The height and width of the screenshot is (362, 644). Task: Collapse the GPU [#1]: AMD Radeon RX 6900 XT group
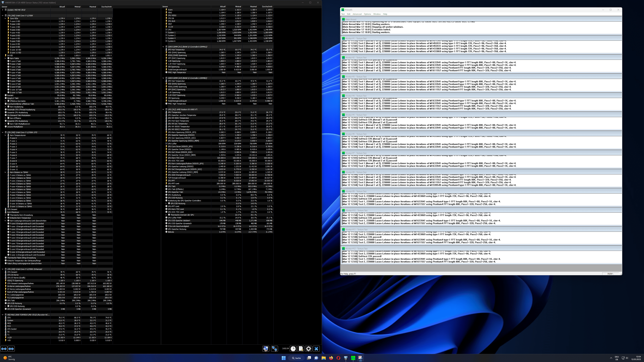click(x=163, y=109)
